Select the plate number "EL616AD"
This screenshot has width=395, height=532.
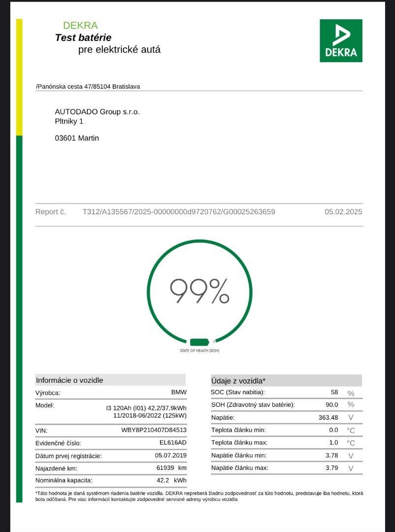(173, 442)
